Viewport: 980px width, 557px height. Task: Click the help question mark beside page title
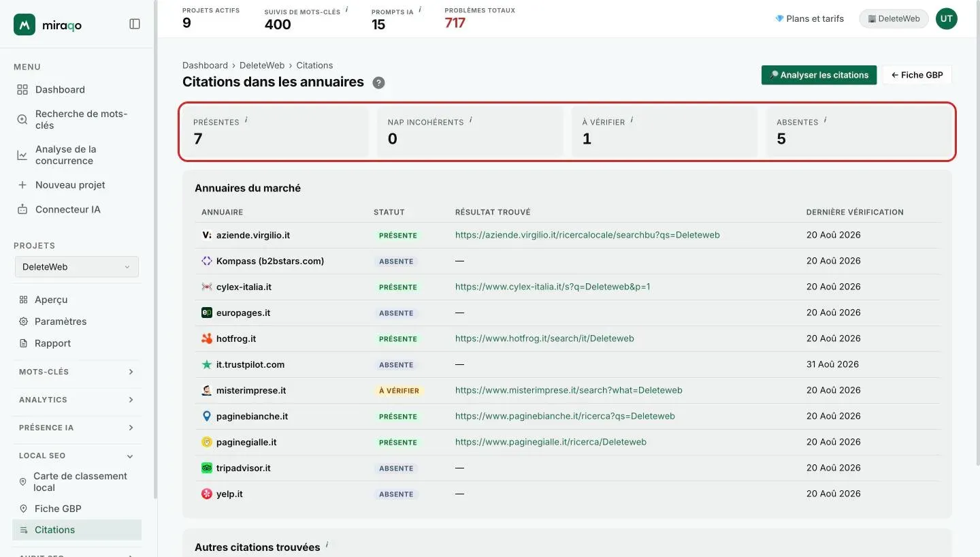[x=379, y=83]
